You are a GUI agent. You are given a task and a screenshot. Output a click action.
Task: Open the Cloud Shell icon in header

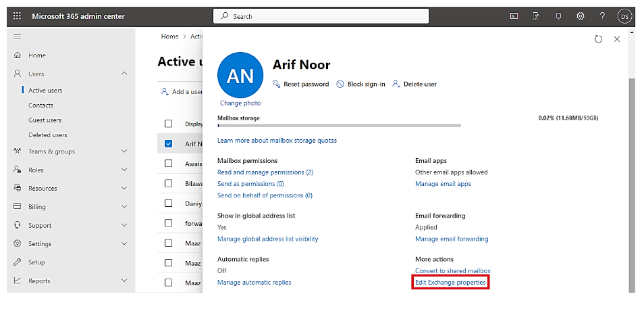[514, 16]
